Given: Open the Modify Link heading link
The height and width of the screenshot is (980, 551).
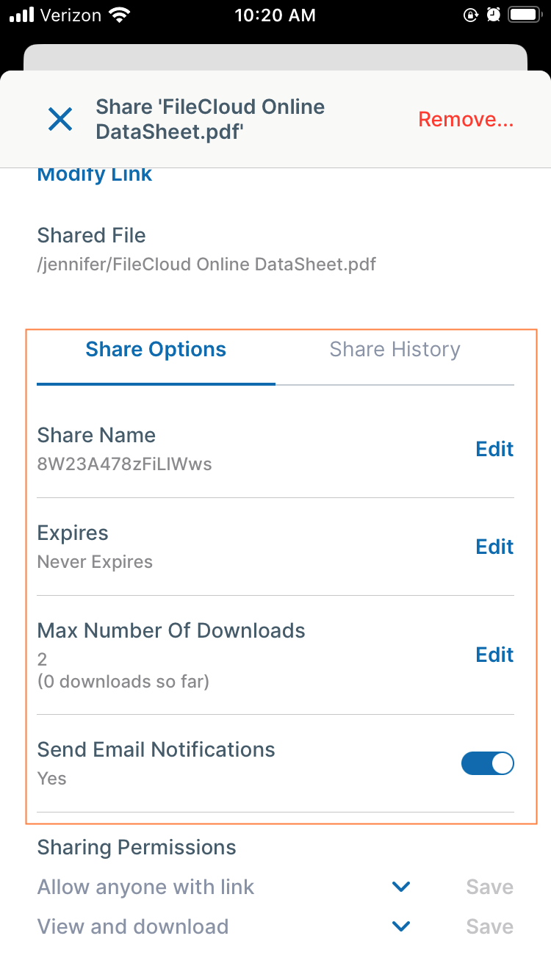Looking at the screenshot, I should tap(95, 175).
